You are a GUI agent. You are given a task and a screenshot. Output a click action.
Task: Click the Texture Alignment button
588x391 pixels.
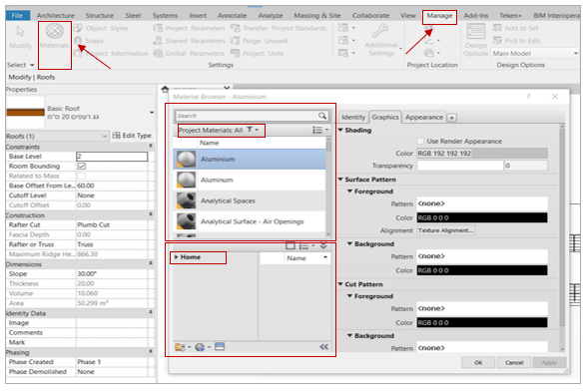point(446,230)
